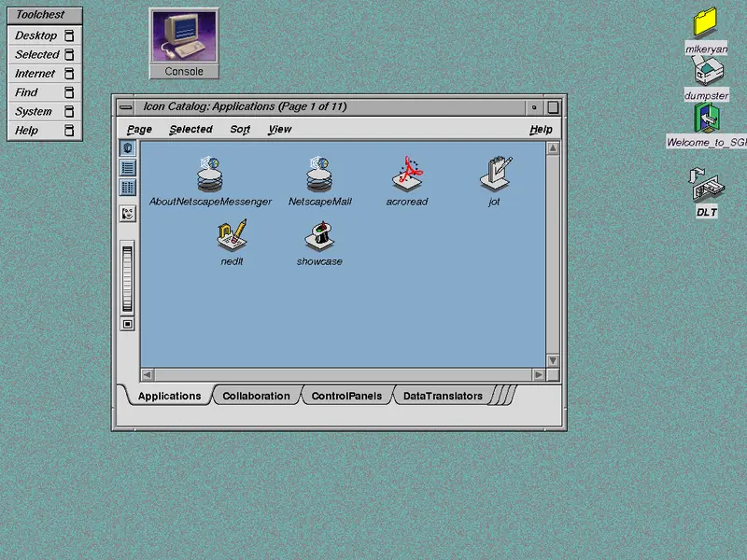Click the showcase application icon
Viewport: 747px width, 560px height.
(319, 235)
